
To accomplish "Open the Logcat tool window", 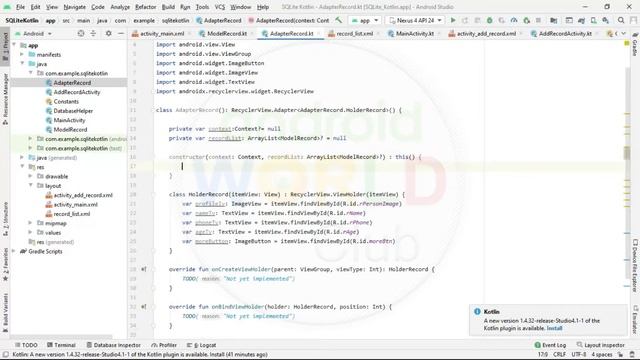I will click(202, 345).
